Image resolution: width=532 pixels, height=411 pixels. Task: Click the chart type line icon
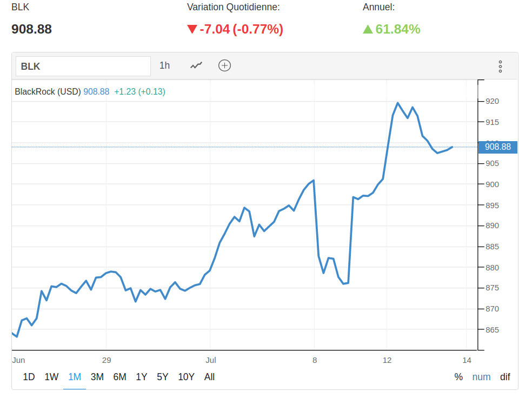point(196,65)
